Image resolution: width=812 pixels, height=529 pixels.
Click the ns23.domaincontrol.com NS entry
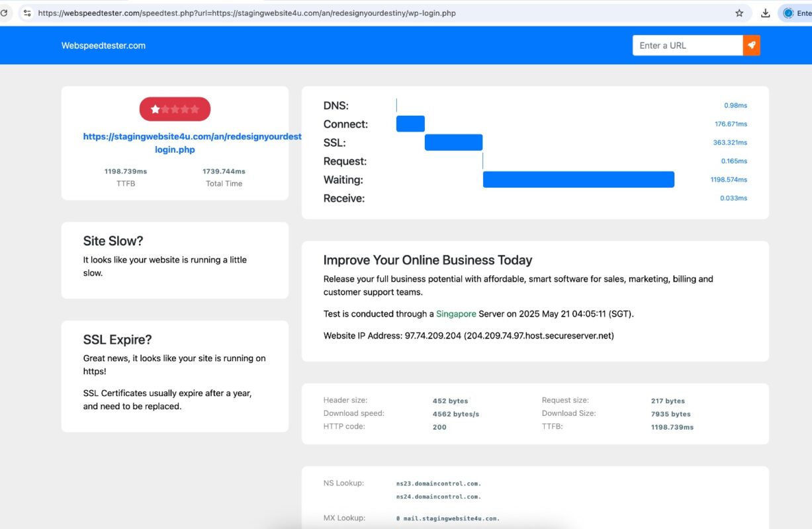click(x=438, y=483)
